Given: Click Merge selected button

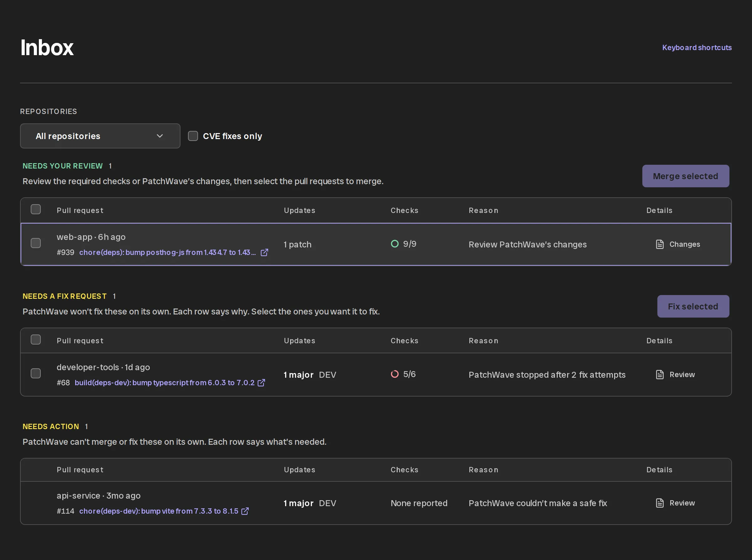Looking at the screenshot, I should [686, 176].
